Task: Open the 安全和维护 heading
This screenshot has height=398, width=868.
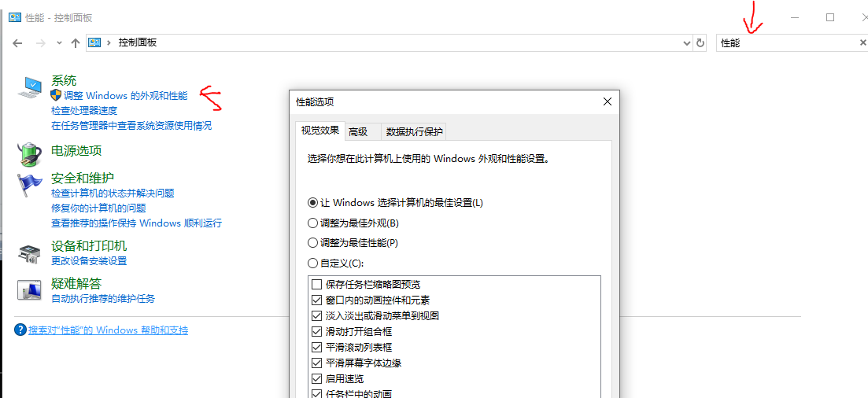Action: point(83,179)
